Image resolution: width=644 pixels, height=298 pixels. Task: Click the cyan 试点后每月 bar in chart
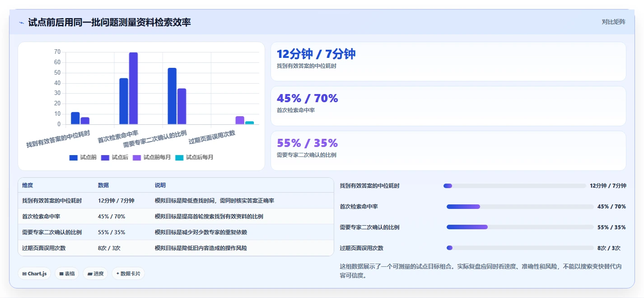[x=249, y=123]
